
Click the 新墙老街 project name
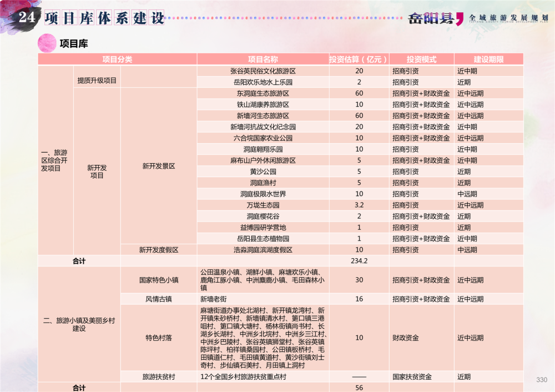pyautogui.click(x=214, y=299)
